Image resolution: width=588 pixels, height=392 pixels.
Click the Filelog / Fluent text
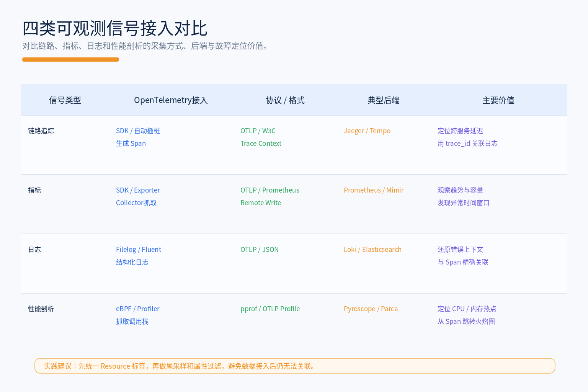(139, 250)
